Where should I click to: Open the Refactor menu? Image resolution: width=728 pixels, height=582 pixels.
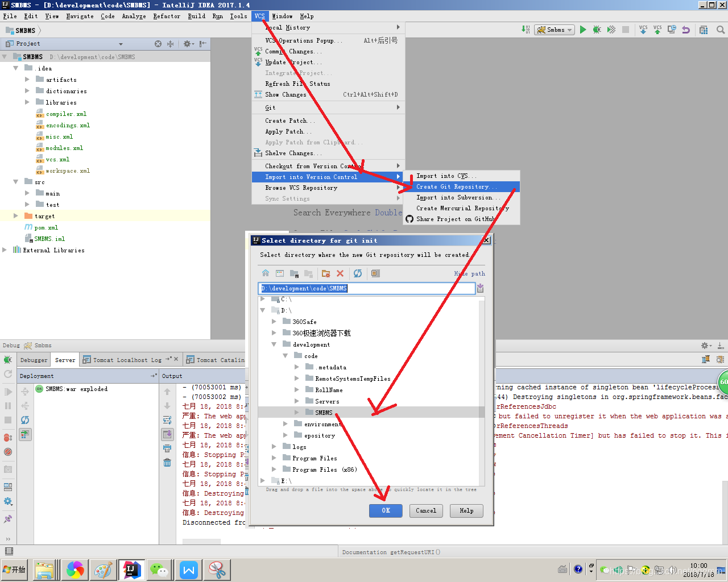pyautogui.click(x=167, y=16)
